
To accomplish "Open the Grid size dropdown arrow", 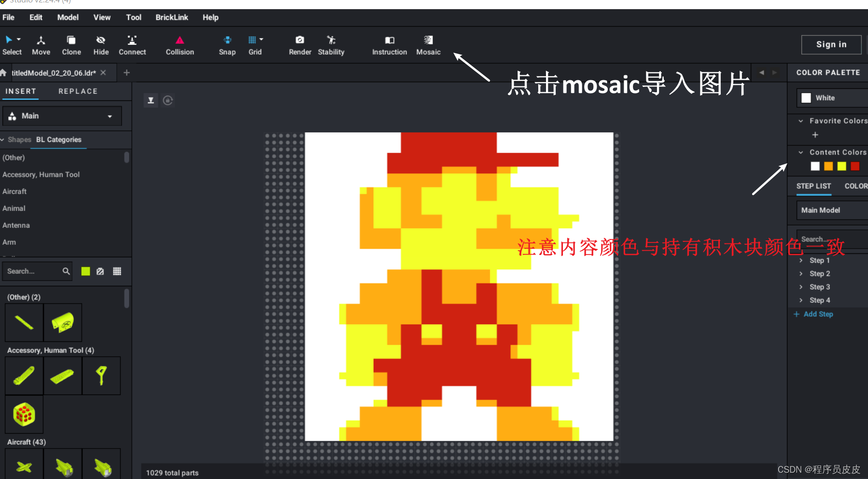I will pyautogui.click(x=261, y=40).
